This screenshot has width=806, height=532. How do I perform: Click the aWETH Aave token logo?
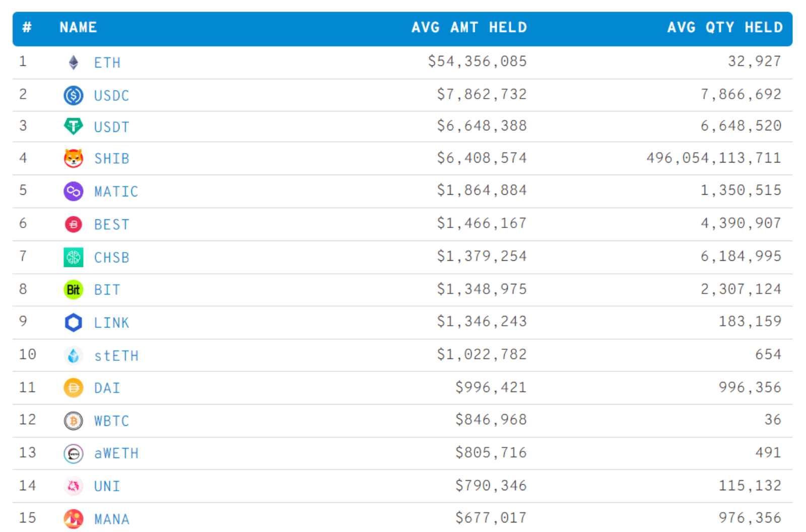pyautogui.click(x=74, y=452)
